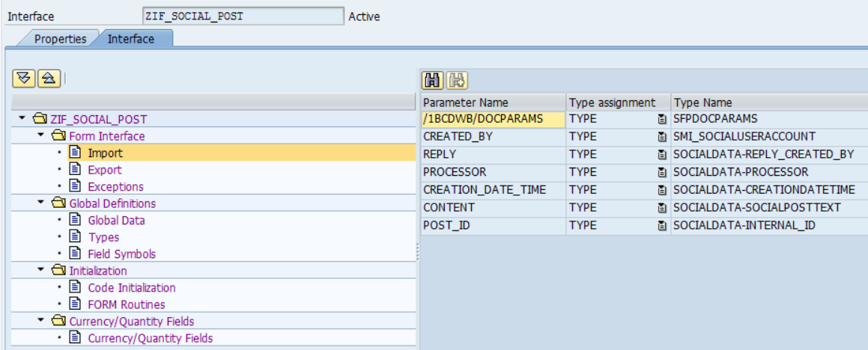Open the Exceptions tree node
868x350 pixels.
115,186
